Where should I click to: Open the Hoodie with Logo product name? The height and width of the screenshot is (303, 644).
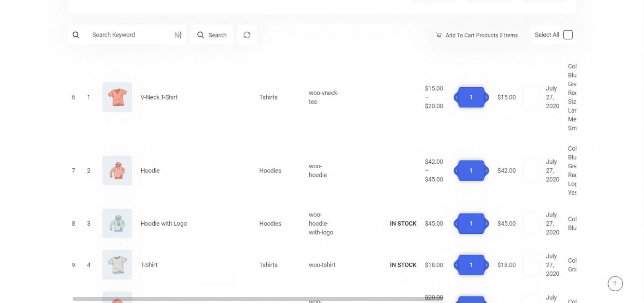coord(164,224)
